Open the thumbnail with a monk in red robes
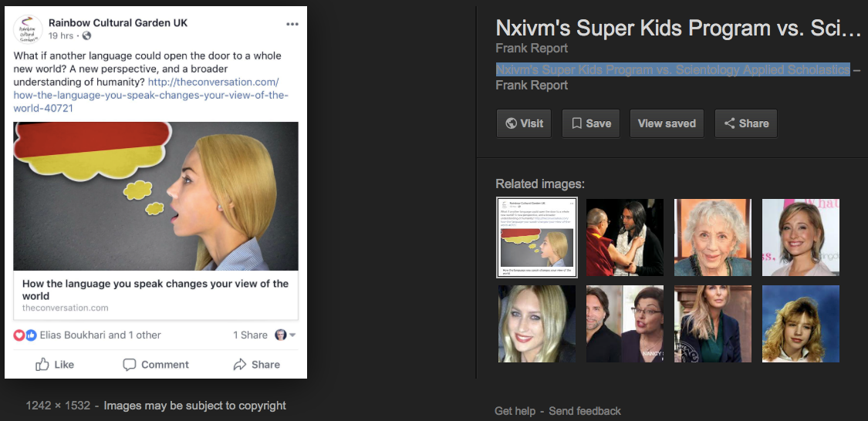868x421 pixels. pyautogui.click(x=624, y=237)
